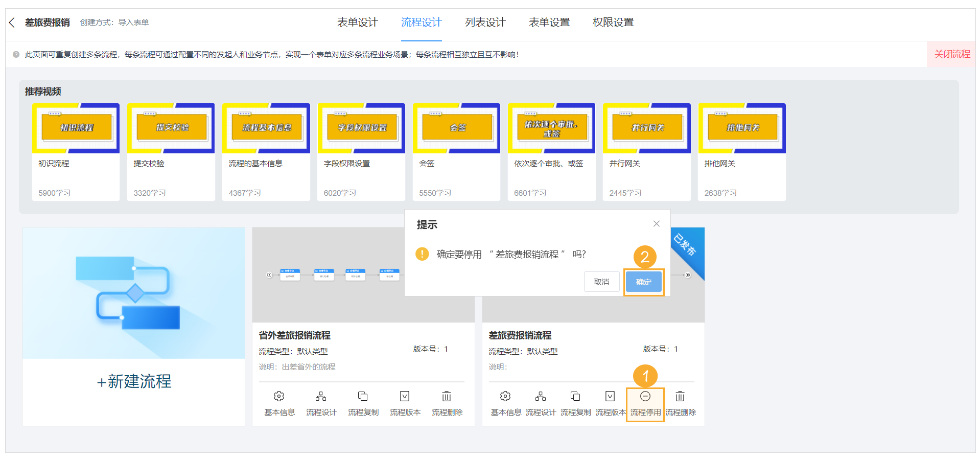Click 流程复制 icon for 省外差旅报销流程
Image resolution: width=980 pixels, height=458 pixels.
click(363, 397)
